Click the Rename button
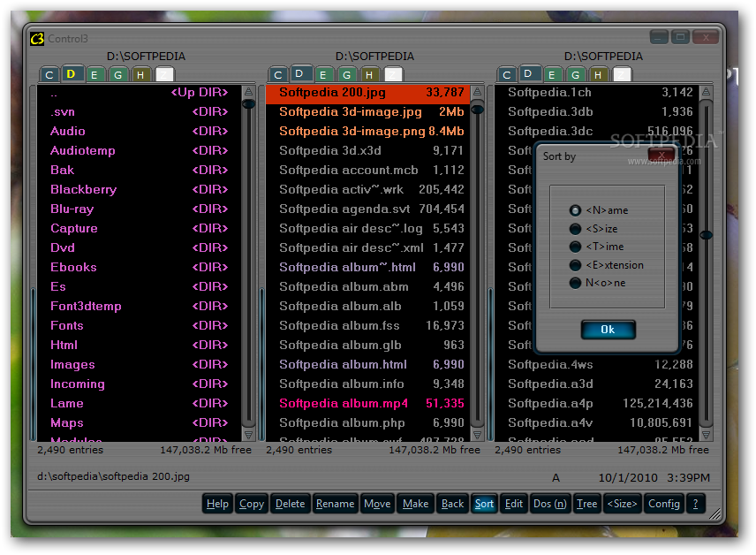This screenshot has height=555, width=756. click(335, 504)
